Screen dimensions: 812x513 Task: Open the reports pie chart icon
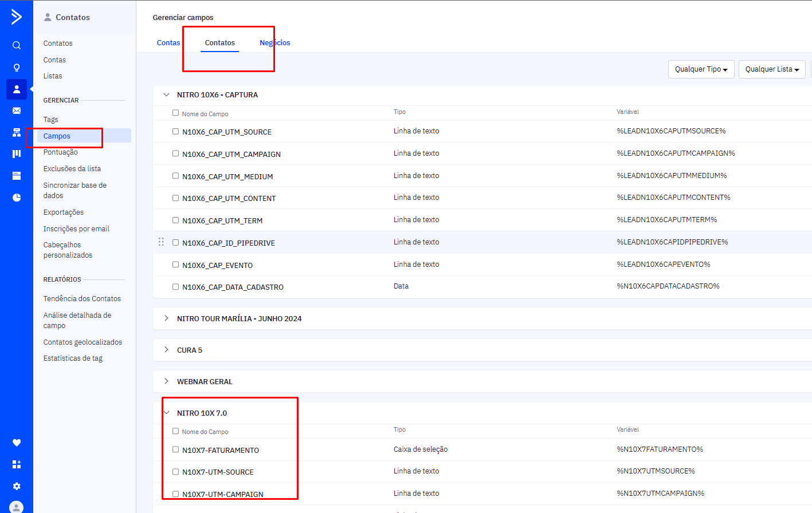17,198
